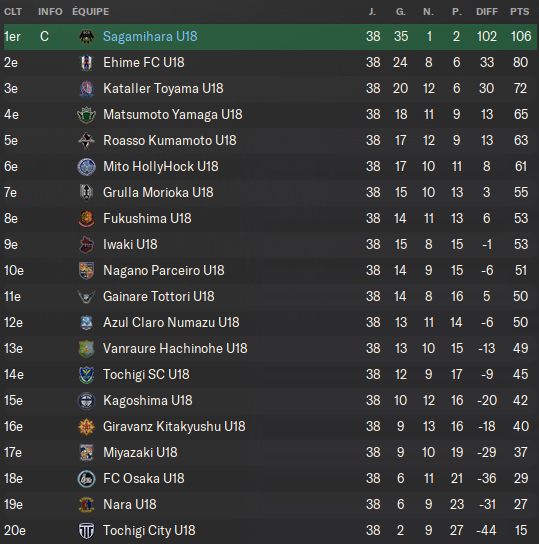The height and width of the screenshot is (544, 539).
Task: Click the champion 'C' info marker
Action: tap(44, 36)
